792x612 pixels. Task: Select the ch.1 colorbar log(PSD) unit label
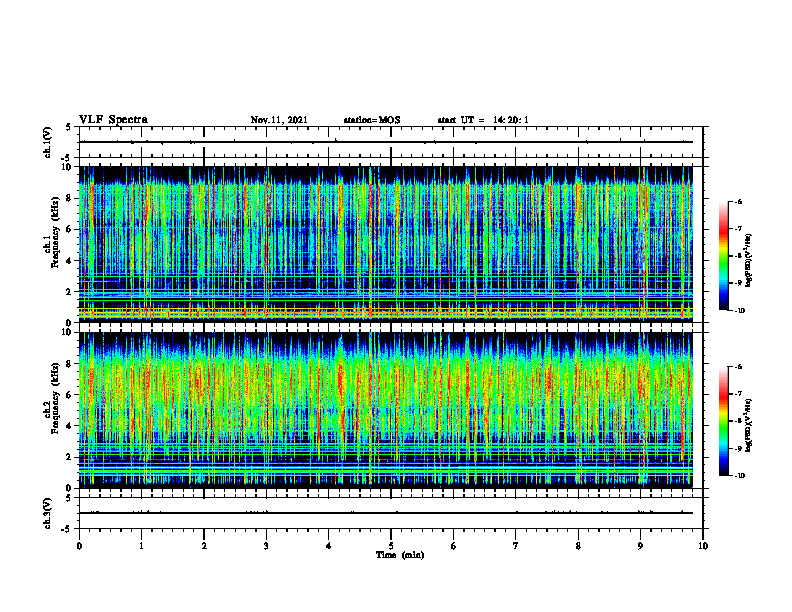point(749,260)
